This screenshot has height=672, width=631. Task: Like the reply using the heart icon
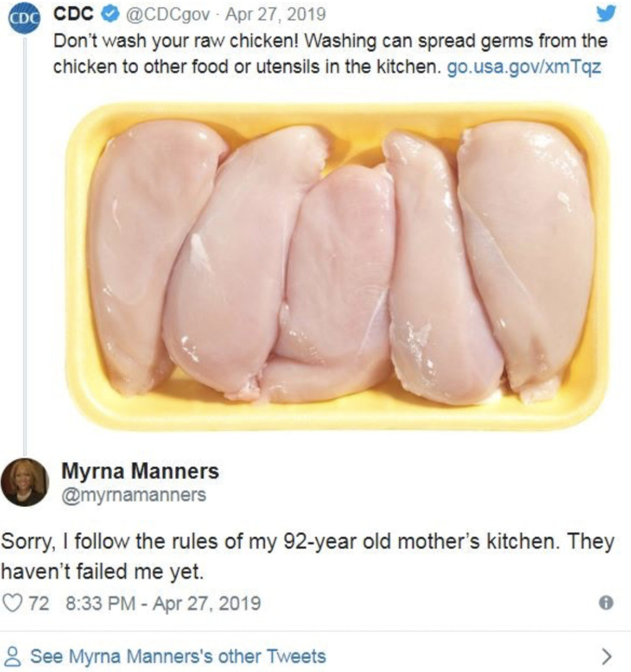12,603
